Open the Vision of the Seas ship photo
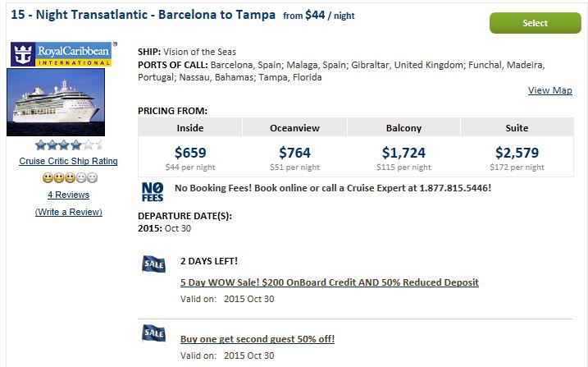This screenshot has width=588, height=367. tap(56, 102)
